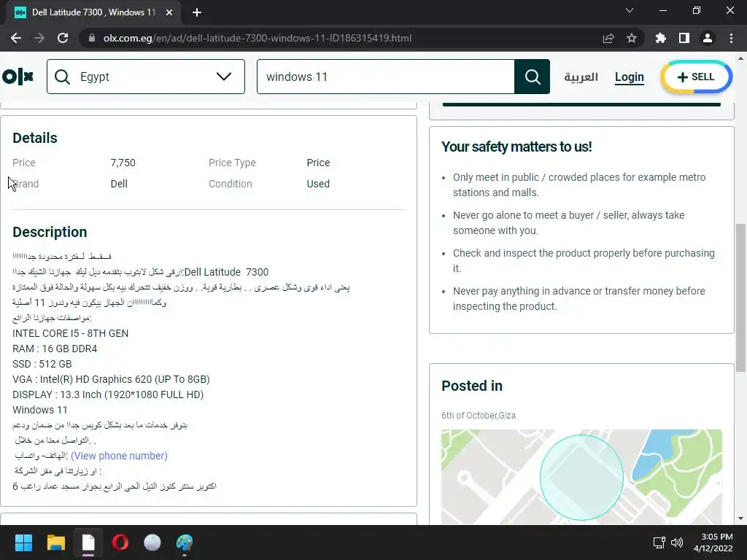Click the magnifier icon in the Egypt location box
The width and height of the screenshot is (747, 560).
[x=63, y=77]
